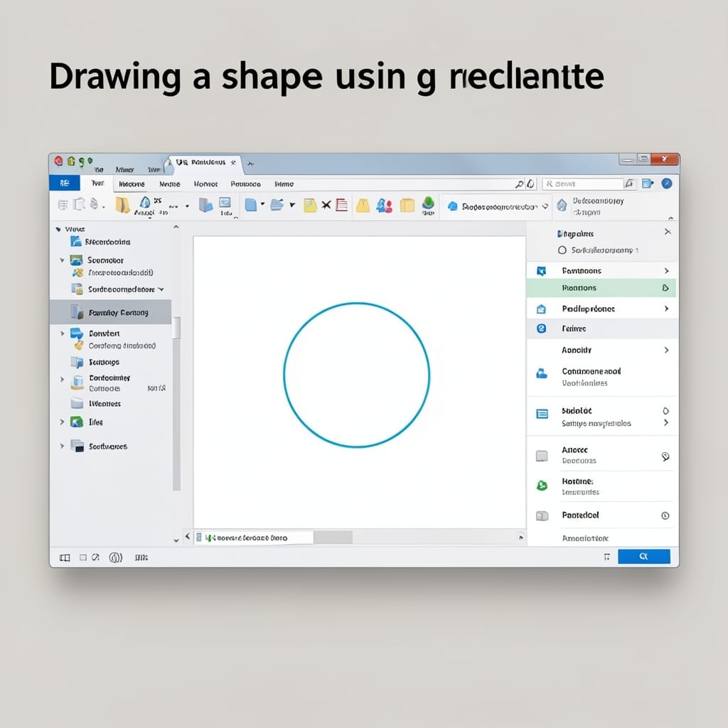Viewport: 728px width, 728px height.
Task: Click the blue open folder icon in the ribbon
Action: click(277, 204)
